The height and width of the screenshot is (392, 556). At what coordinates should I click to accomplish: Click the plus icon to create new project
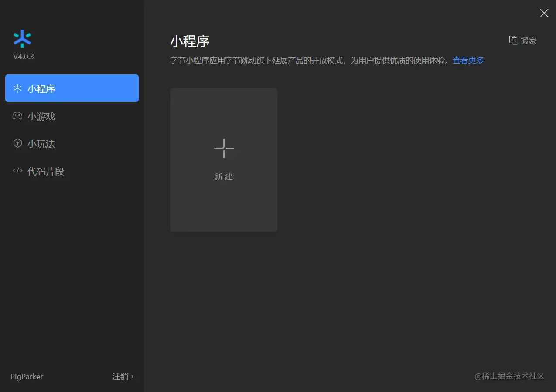click(224, 148)
